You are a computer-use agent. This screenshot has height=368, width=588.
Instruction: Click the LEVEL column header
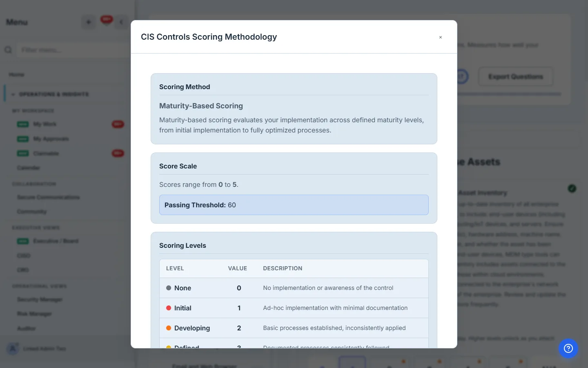[x=175, y=268]
